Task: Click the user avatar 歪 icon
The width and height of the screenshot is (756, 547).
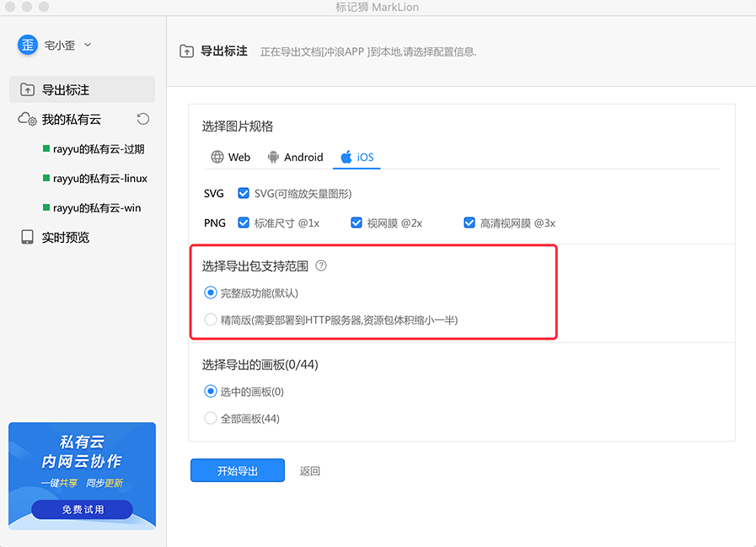Action: [x=28, y=45]
